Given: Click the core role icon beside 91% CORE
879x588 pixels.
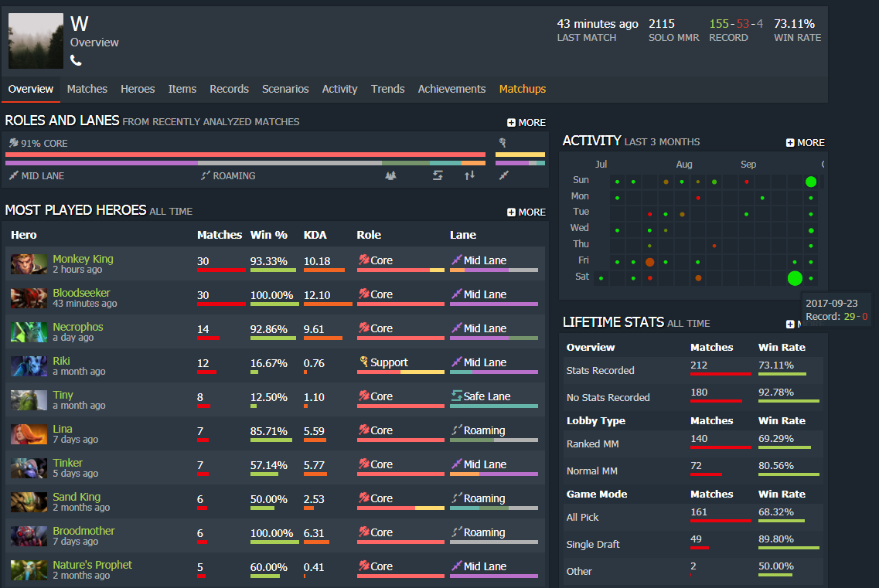Looking at the screenshot, I should (x=14, y=143).
